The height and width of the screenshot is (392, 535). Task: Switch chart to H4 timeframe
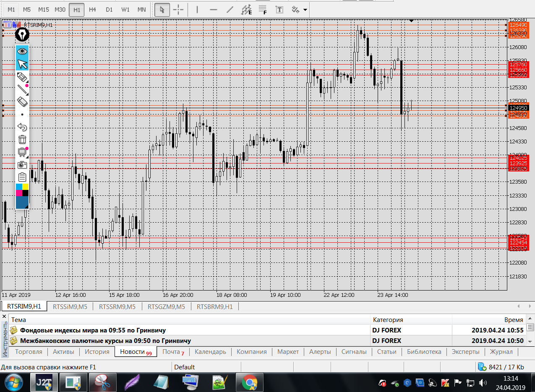tap(93, 9)
